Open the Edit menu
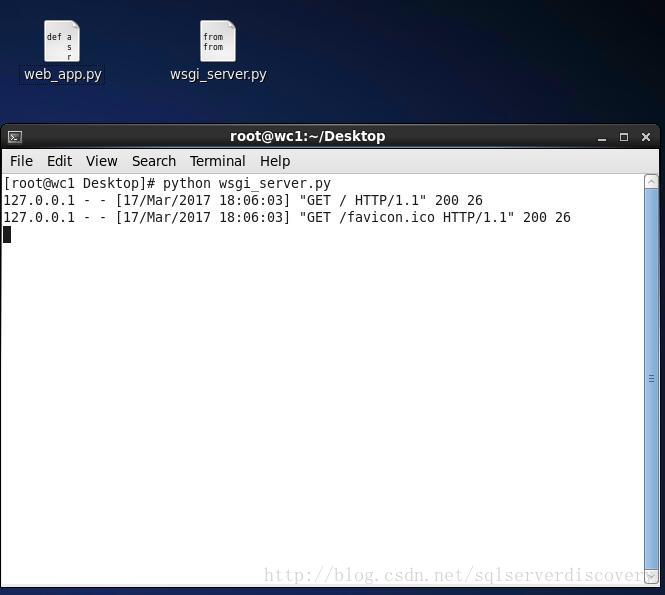Image resolution: width=665 pixels, height=595 pixels. [59, 161]
